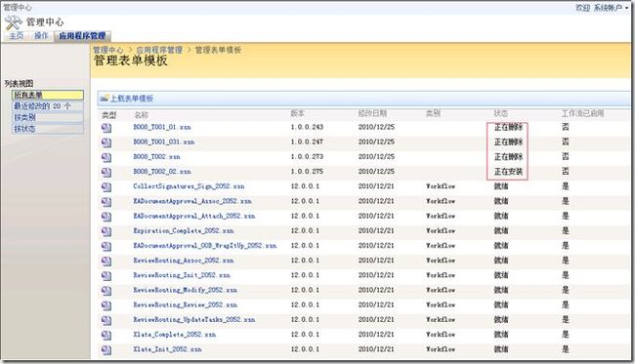Open EADocumentApproval_Assoc_2052.xsn
Viewport: 635px width, 364px height.
coord(192,201)
